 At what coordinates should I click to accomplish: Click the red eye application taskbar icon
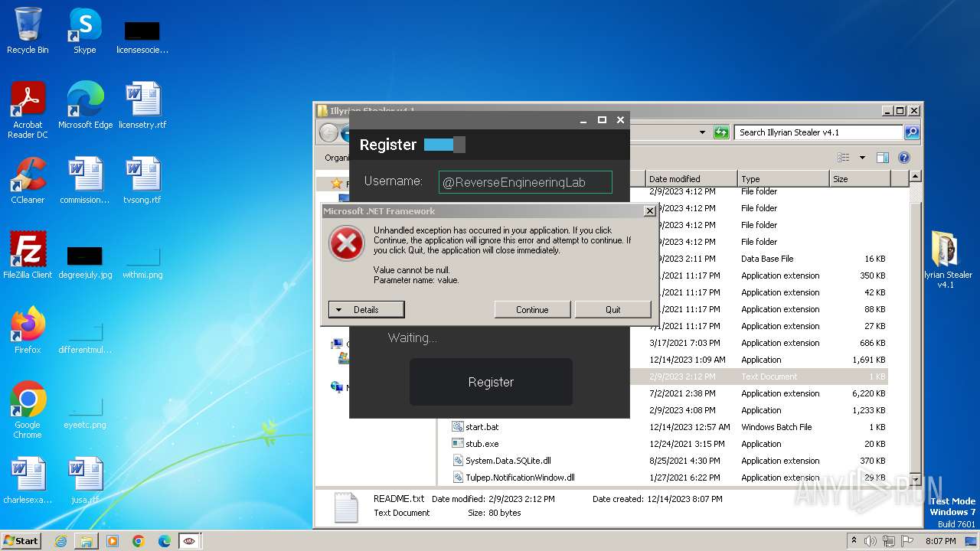pos(189,541)
